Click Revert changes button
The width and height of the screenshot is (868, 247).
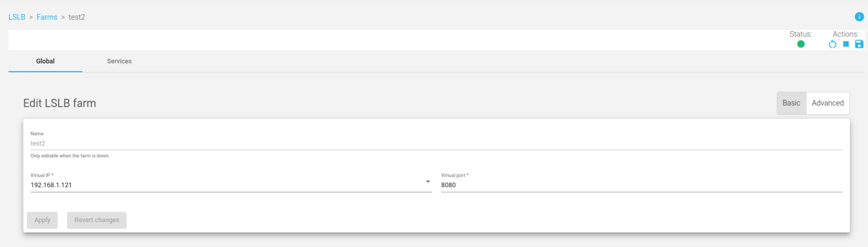[97, 220]
